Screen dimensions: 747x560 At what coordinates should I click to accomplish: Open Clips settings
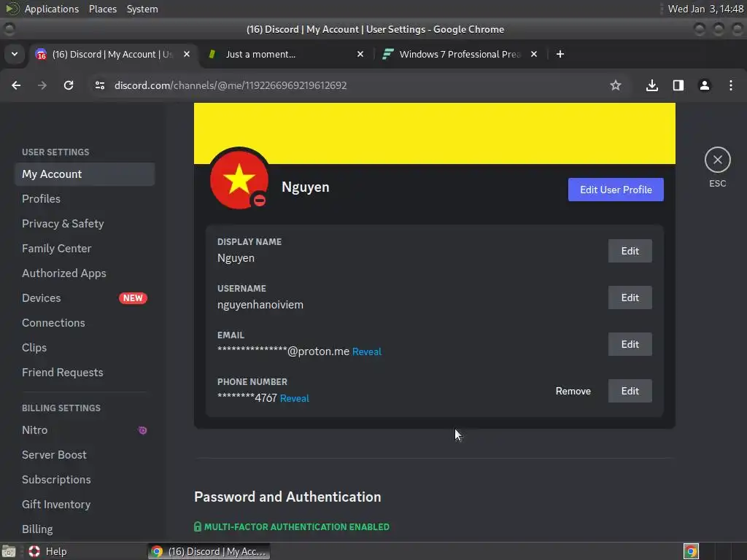[x=85, y=348]
